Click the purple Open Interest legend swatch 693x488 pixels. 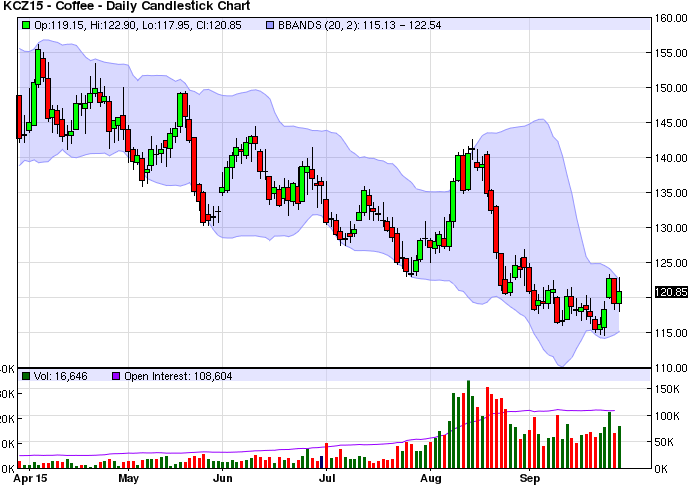[x=114, y=376]
